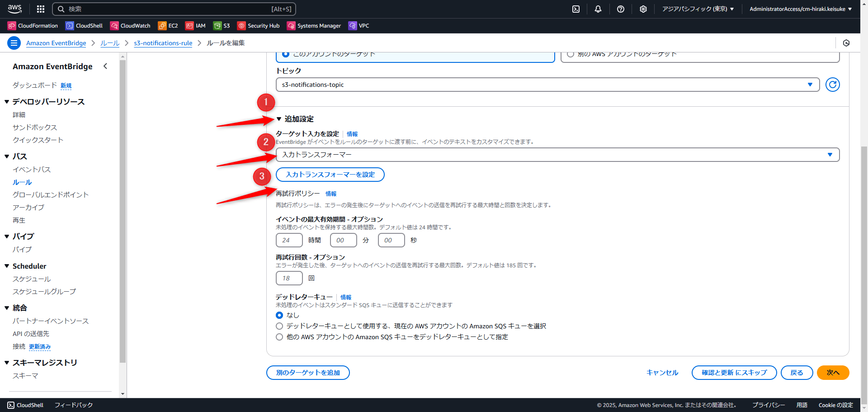Open the notifications bell icon
The height and width of the screenshot is (412, 868).
[598, 9]
